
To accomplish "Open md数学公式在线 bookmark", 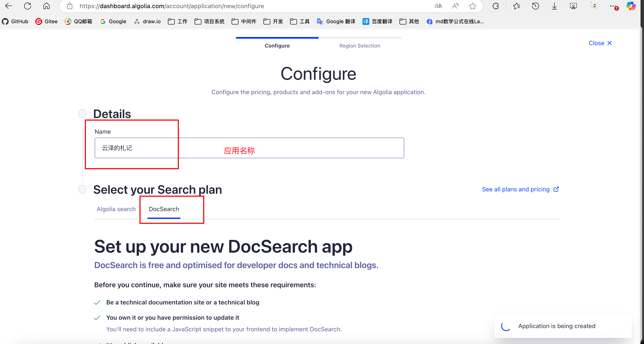I will pyautogui.click(x=455, y=21).
